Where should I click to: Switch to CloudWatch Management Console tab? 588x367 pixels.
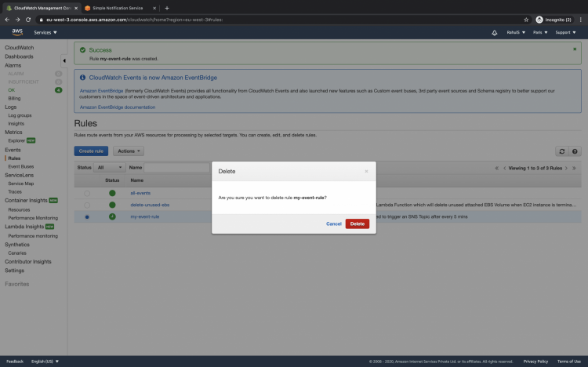click(42, 8)
